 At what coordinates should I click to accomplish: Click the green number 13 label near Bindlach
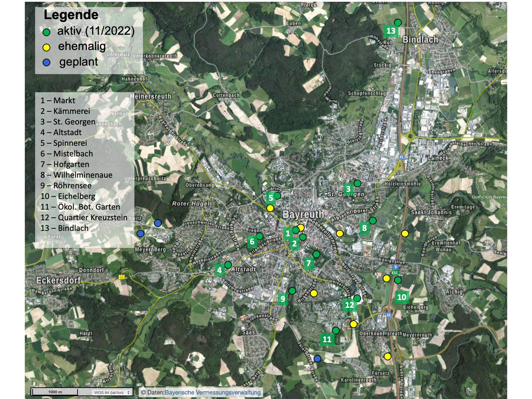pyautogui.click(x=391, y=31)
